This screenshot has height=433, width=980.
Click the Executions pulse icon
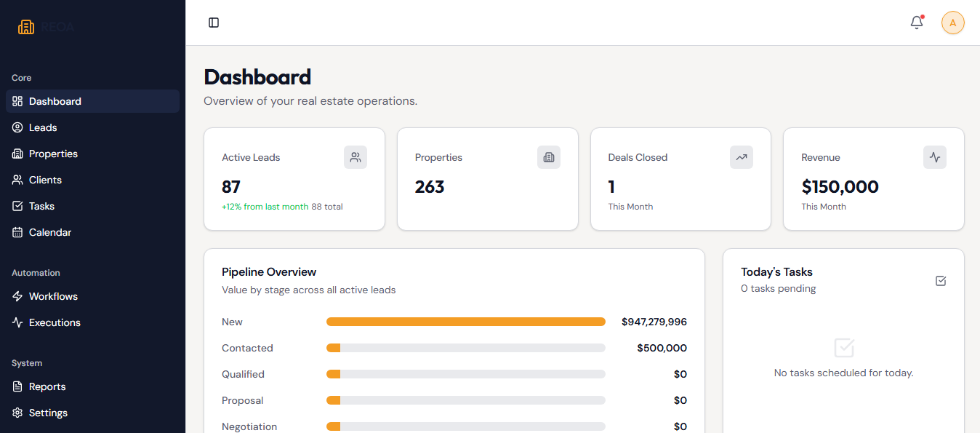[x=17, y=322]
